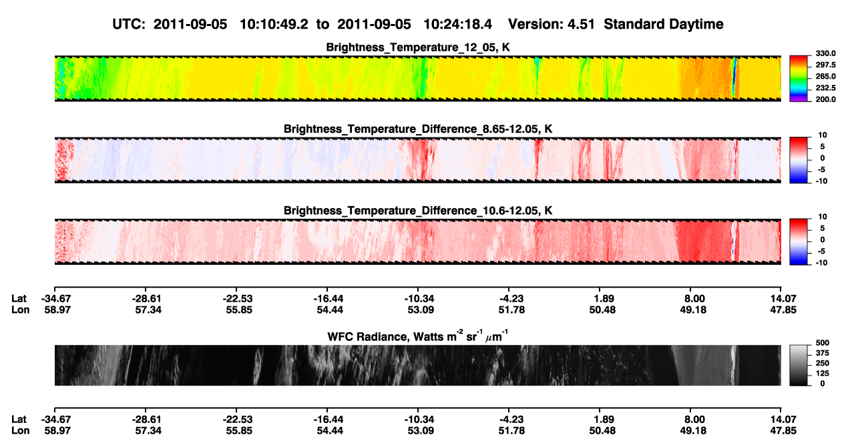Click the red-blue colorbar beside the 8.65-12.05 panel
868x445 pixels.
(x=799, y=160)
